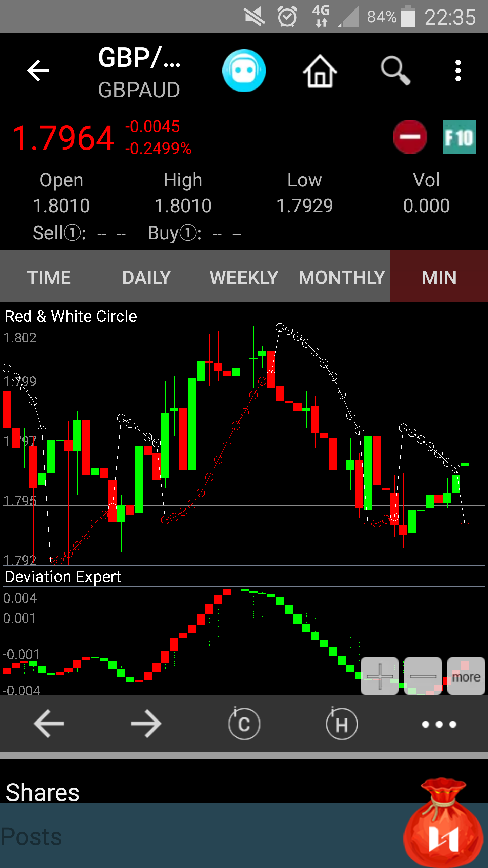Tap the Vol value 0.000
Viewport: 488px width, 868px height.
coord(426,205)
